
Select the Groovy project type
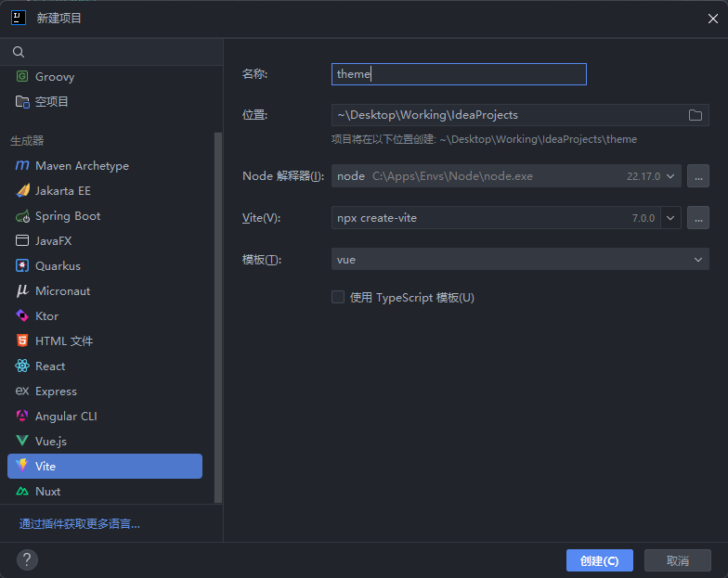pos(105,76)
